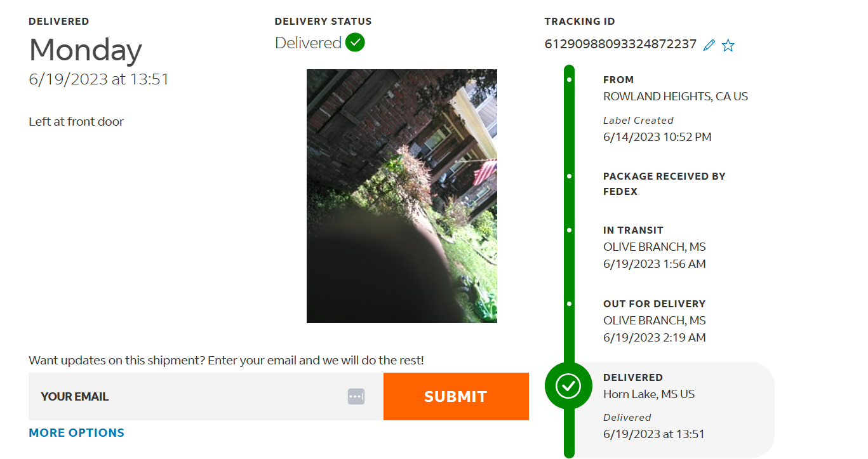
Task: Click the Monday delivery date heading
Action: pos(86,50)
